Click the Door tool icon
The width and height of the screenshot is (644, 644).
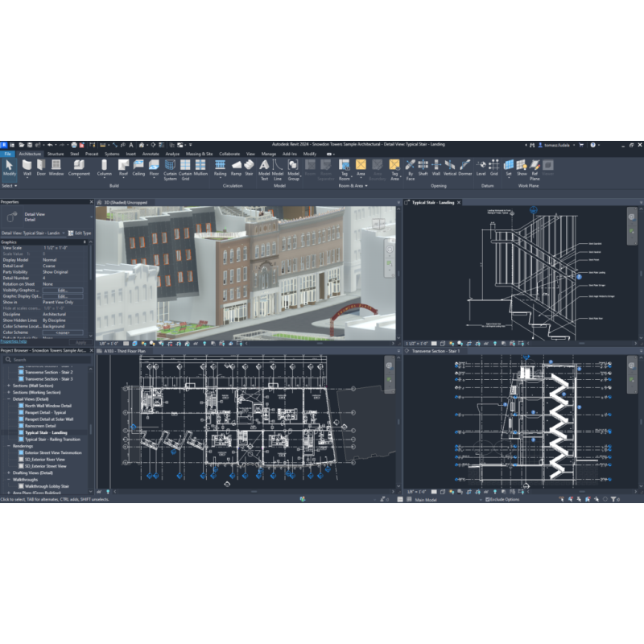click(x=41, y=167)
